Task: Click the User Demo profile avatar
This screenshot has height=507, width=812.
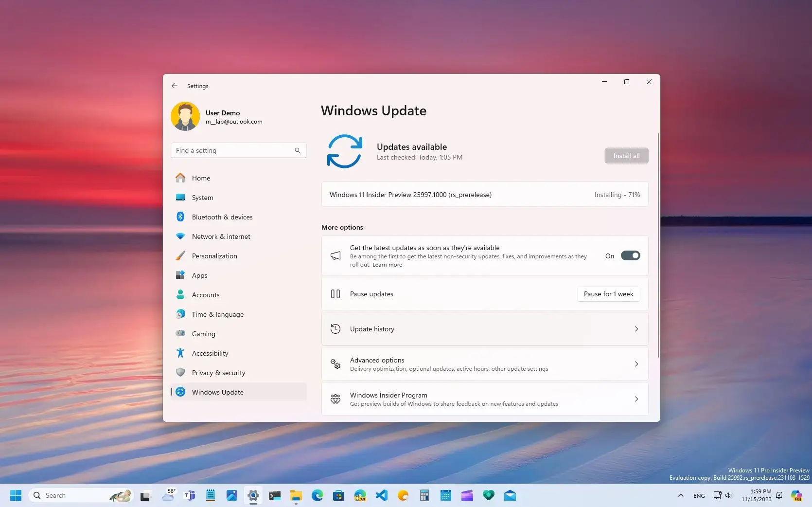Action: coord(185,116)
